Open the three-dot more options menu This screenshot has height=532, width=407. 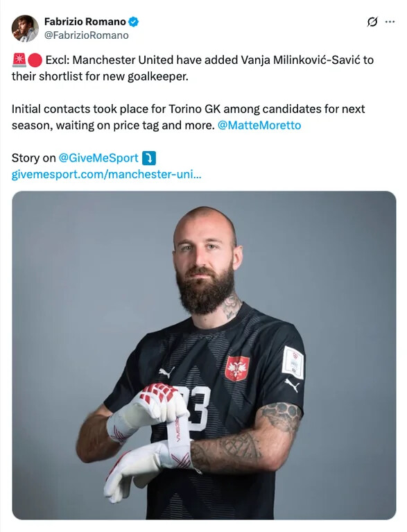(x=390, y=22)
